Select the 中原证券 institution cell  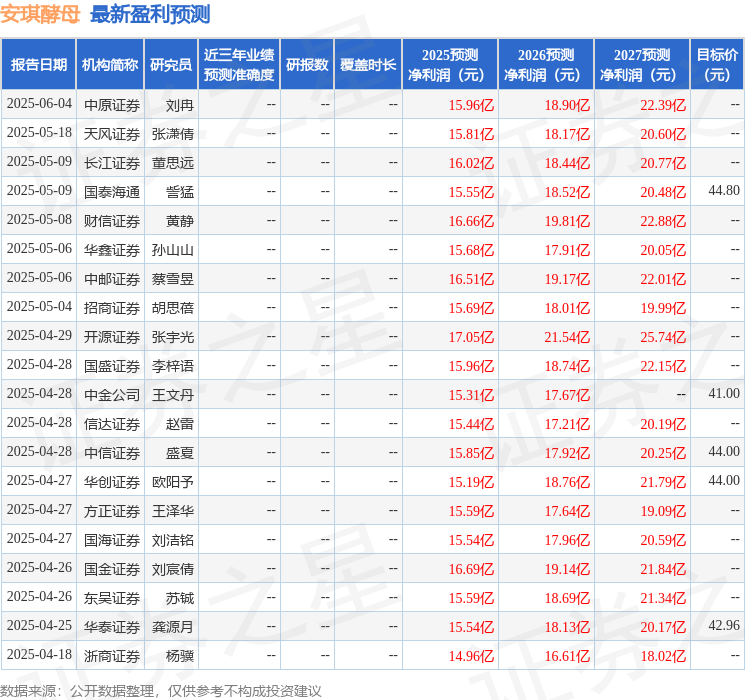[x=112, y=104]
